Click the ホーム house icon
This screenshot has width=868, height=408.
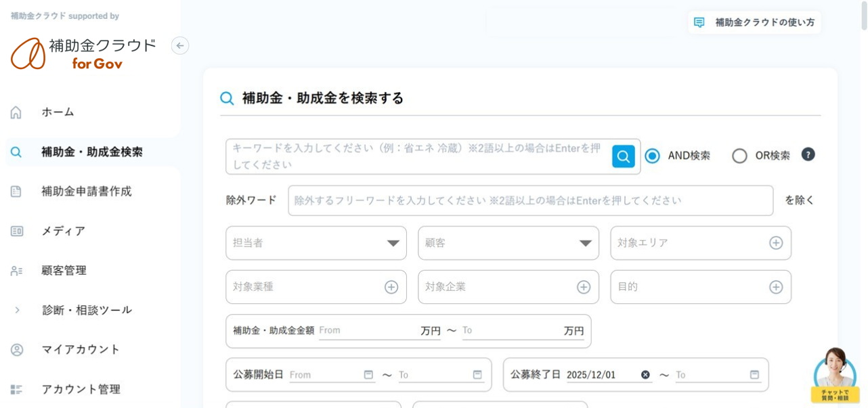[16, 112]
